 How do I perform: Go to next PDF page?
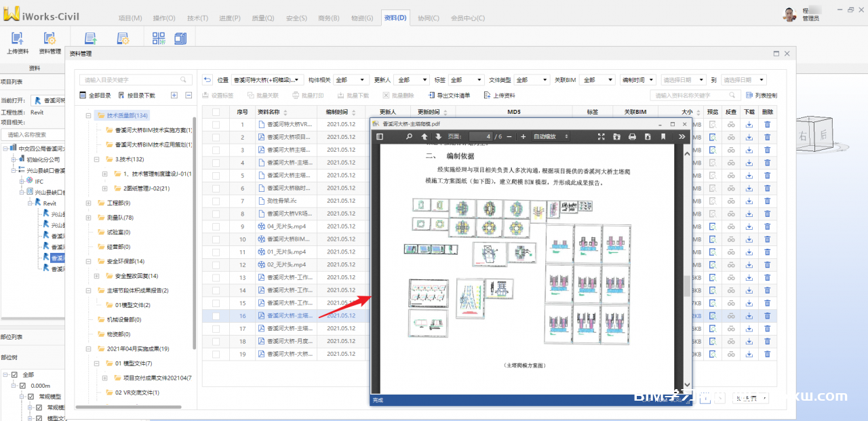(x=439, y=136)
